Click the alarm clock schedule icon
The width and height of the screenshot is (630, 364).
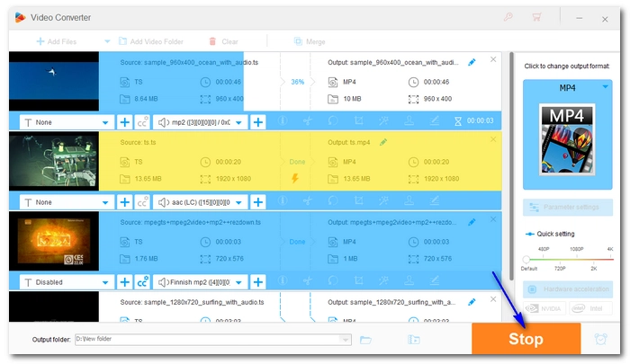click(x=600, y=339)
